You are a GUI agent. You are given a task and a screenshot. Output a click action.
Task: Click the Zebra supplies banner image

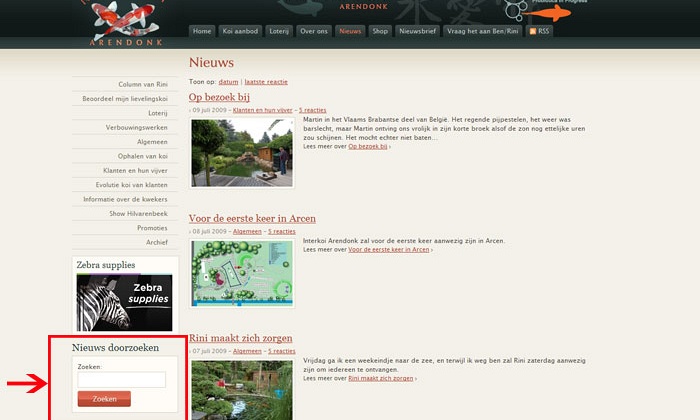pyautogui.click(x=124, y=303)
